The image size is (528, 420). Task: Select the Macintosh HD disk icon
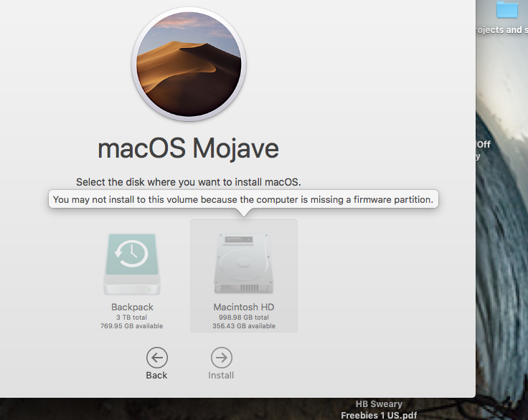click(244, 264)
